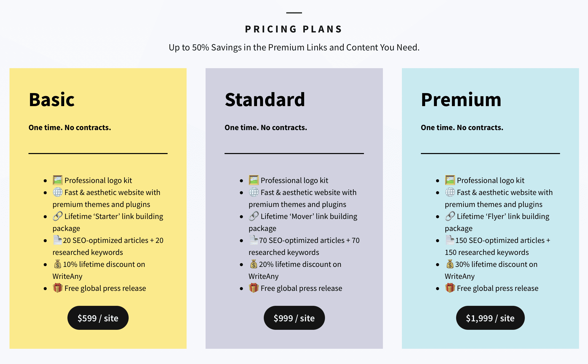Click the document icon in Basic plan
Image resolution: width=588 pixels, height=364 pixels.
(x=57, y=240)
